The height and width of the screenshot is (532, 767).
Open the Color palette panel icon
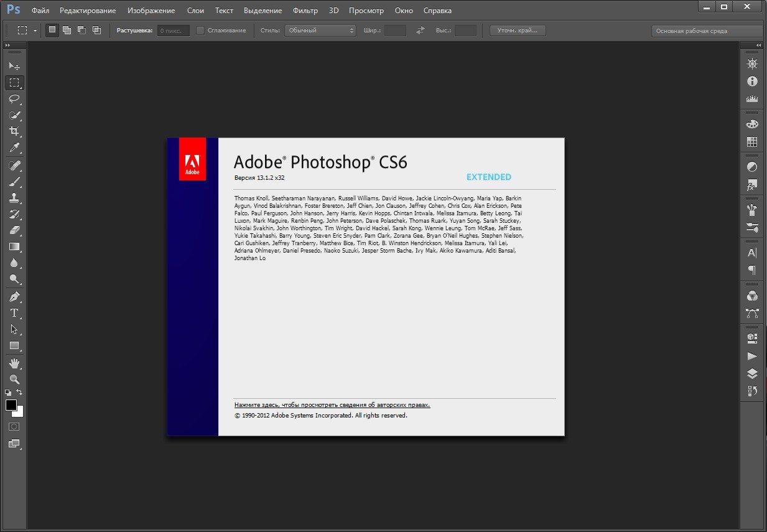(752, 124)
